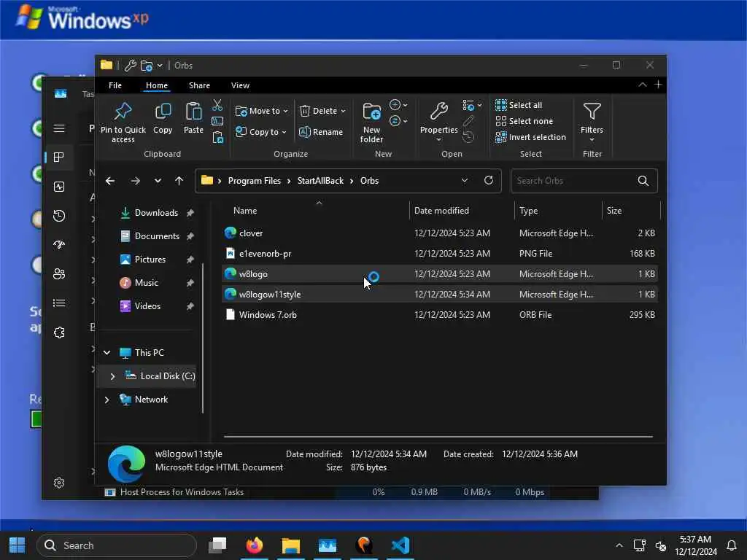747x560 pixels.
Task: Expand the Network tree node
Action: click(x=107, y=400)
